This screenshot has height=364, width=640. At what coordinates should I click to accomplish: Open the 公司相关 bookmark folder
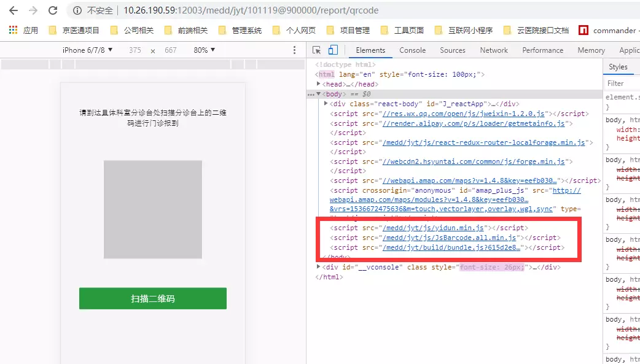[x=132, y=30]
